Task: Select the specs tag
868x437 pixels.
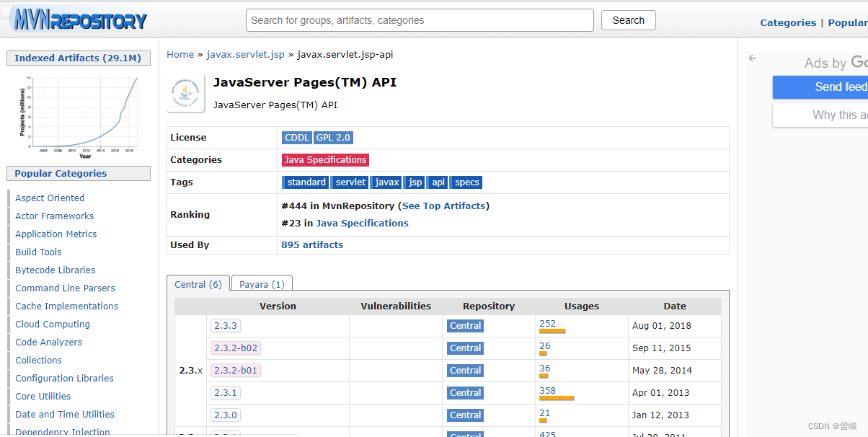Action: tap(466, 182)
